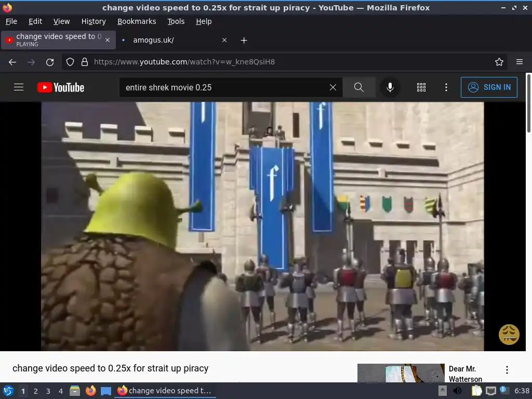Show site security lock info

click(x=85, y=62)
